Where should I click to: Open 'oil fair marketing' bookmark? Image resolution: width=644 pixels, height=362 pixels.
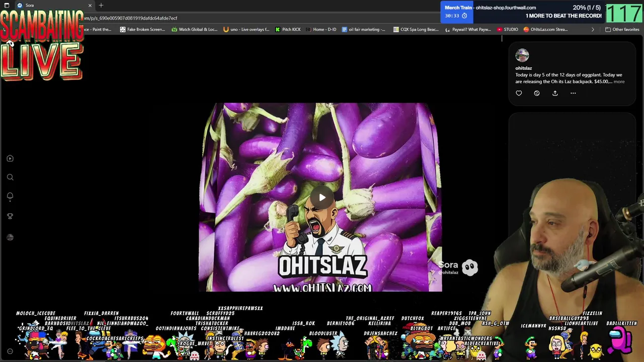363,29
